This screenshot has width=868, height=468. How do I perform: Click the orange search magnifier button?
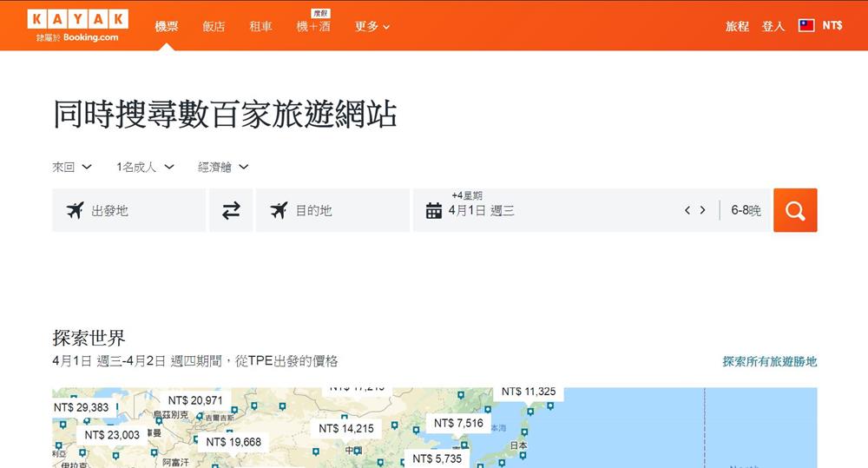click(x=794, y=210)
